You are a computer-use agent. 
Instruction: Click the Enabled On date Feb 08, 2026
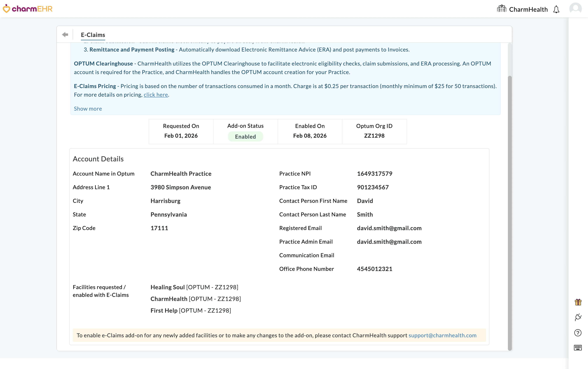click(310, 136)
